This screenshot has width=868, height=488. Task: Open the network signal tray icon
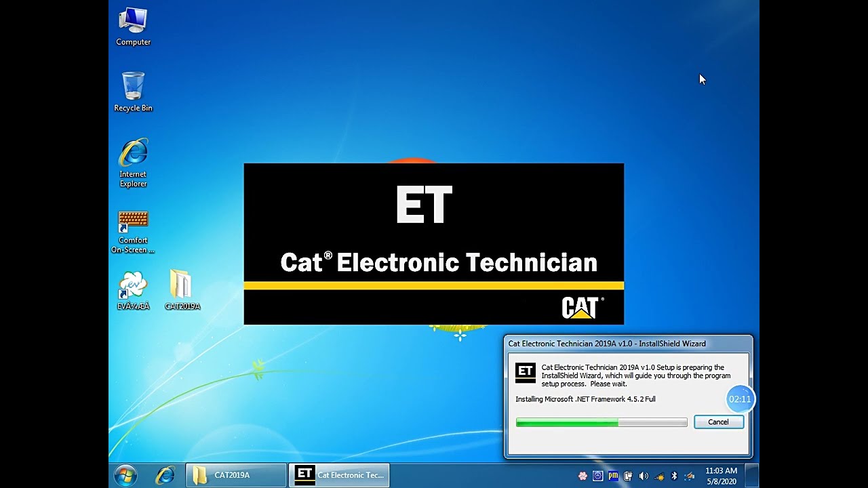click(659, 476)
